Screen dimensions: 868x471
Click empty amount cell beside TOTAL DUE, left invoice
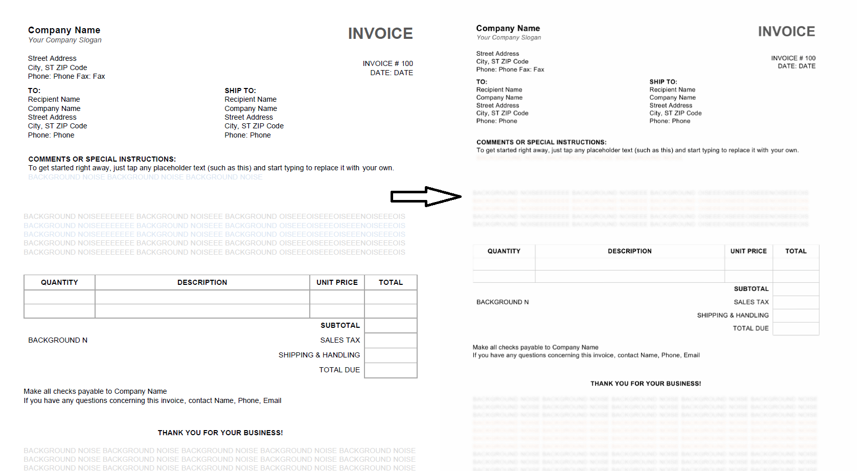point(391,370)
